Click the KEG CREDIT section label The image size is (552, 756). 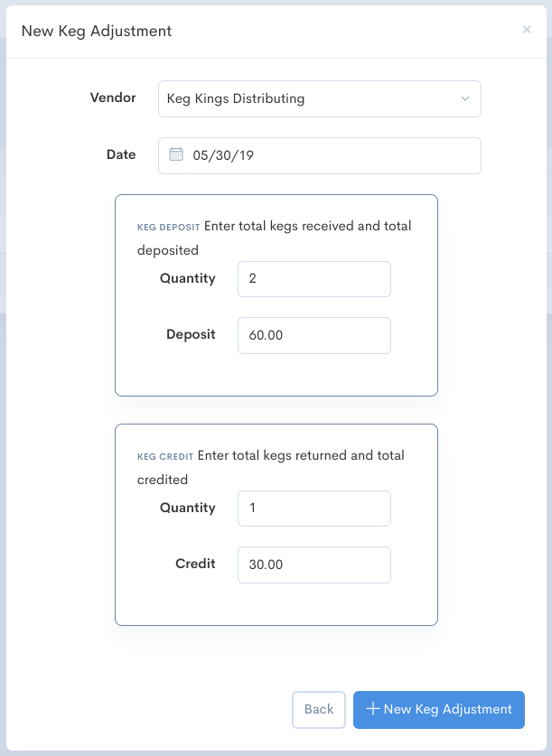coord(165,457)
